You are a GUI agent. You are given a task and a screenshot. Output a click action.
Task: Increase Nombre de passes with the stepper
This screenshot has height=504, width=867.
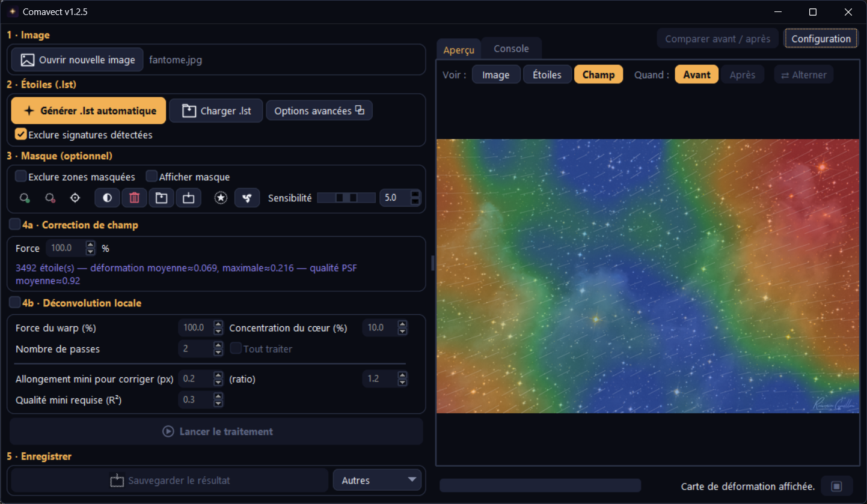(218, 345)
